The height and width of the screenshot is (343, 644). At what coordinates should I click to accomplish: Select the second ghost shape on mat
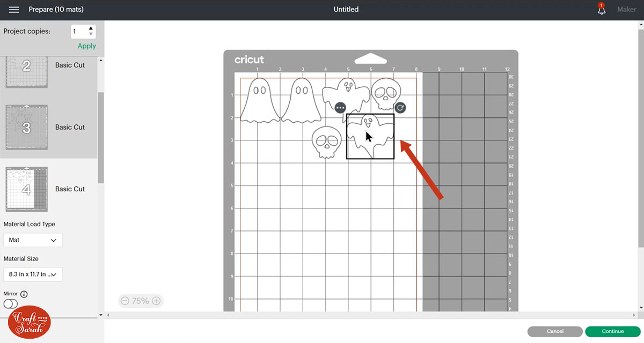click(301, 100)
